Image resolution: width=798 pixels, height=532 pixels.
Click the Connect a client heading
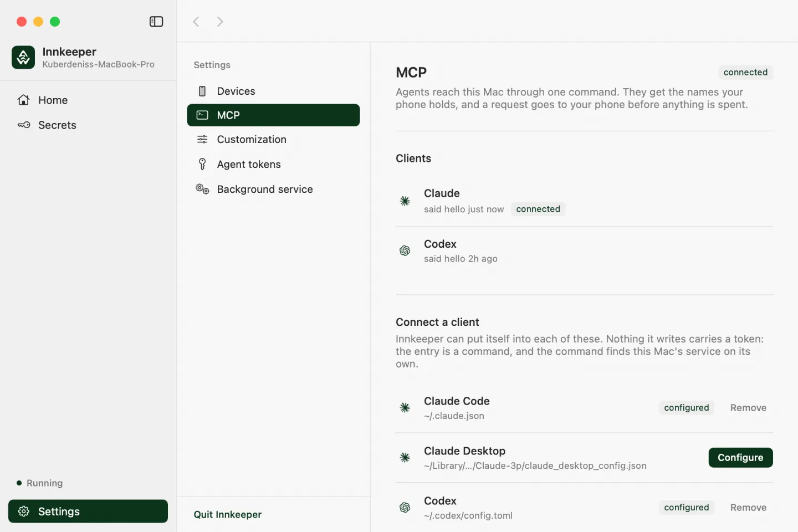[437, 323]
